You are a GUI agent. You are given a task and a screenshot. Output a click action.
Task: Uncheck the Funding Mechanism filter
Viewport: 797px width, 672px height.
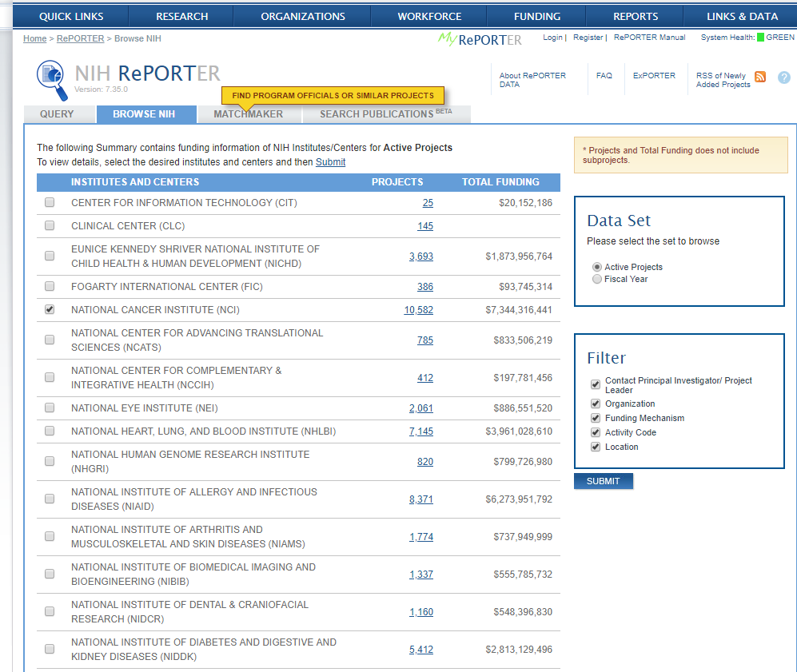[x=595, y=417]
